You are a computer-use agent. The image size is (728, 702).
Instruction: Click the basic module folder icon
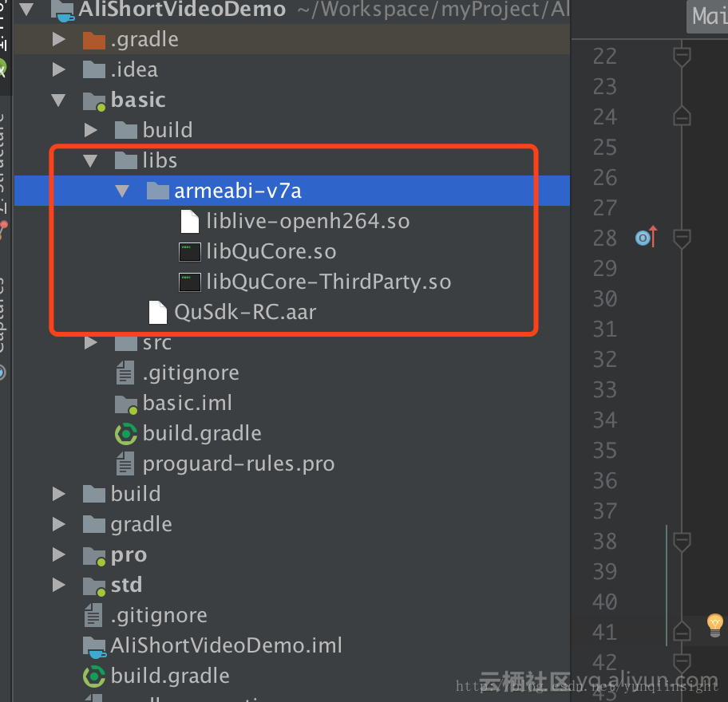94,101
